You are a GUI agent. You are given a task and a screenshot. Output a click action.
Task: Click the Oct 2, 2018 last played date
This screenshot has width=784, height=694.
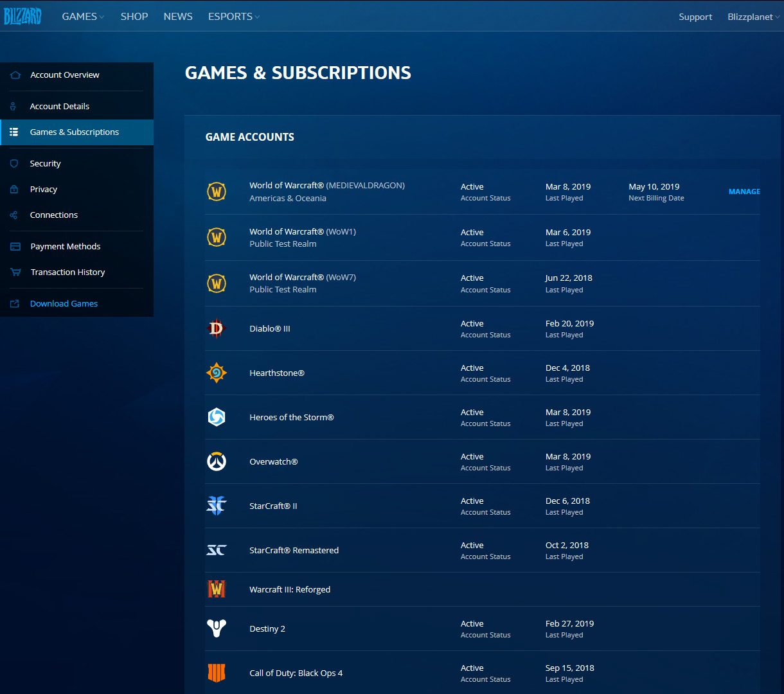[x=567, y=545]
